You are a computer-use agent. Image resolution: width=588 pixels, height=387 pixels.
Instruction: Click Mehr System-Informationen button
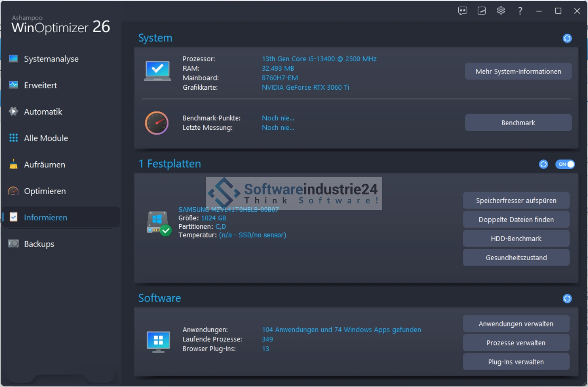[x=518, y=71]
